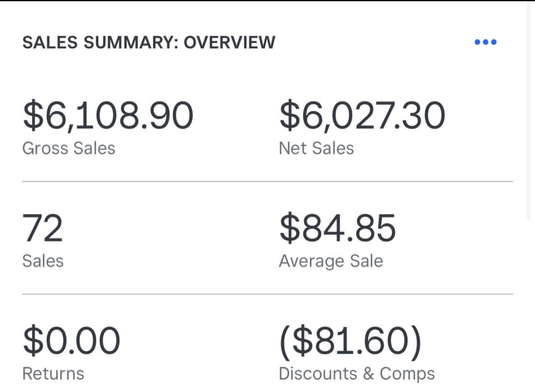Select the $0.00 returns amount

coord(72,340)
